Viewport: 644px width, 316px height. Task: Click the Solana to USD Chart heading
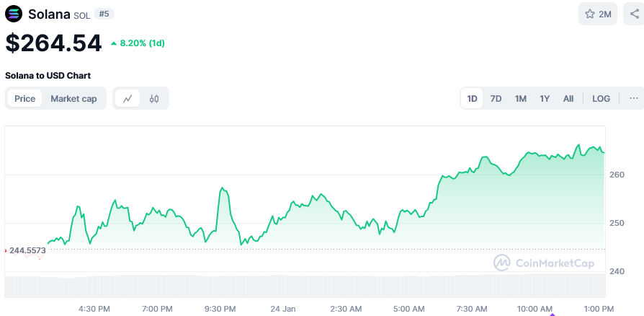pos(48,76)
